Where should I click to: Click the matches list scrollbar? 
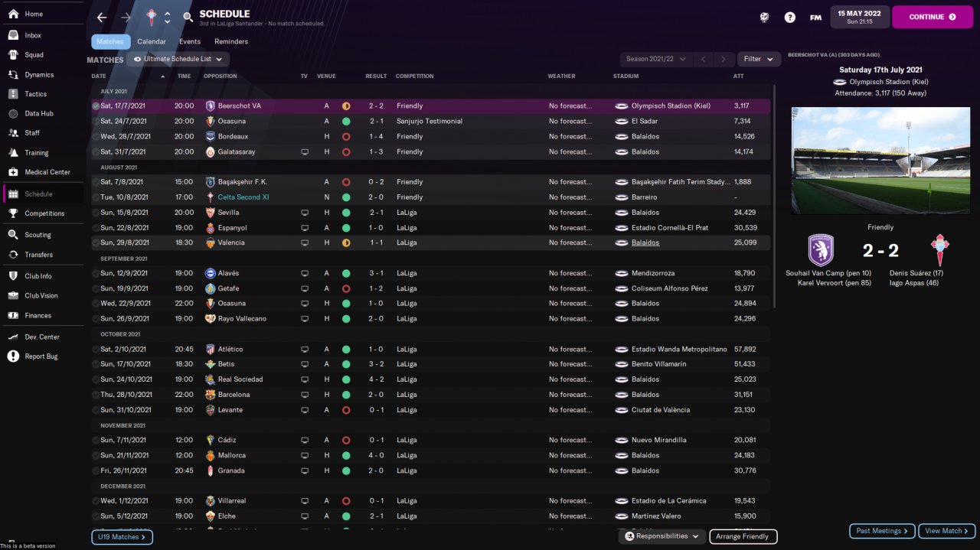click(x=775, y=196)
